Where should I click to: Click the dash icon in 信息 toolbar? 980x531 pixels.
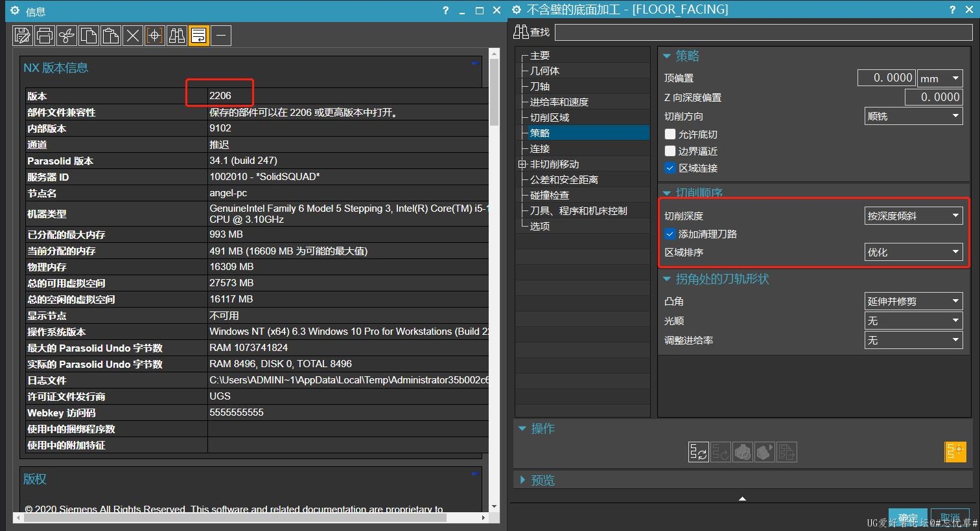coord(221,36)
